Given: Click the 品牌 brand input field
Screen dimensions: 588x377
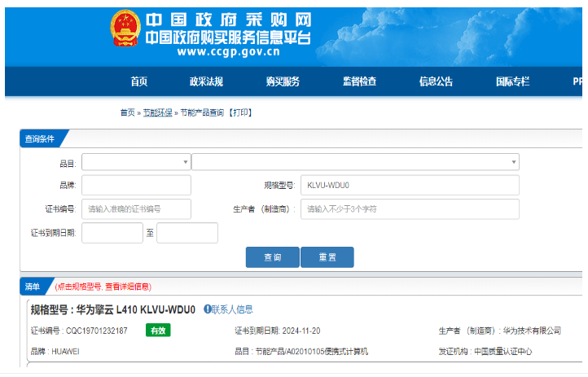Looking at the screenshot, I should (136, 186).
